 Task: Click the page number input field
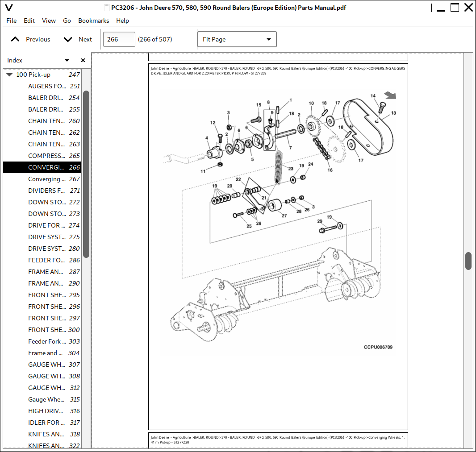click(119, 39)
